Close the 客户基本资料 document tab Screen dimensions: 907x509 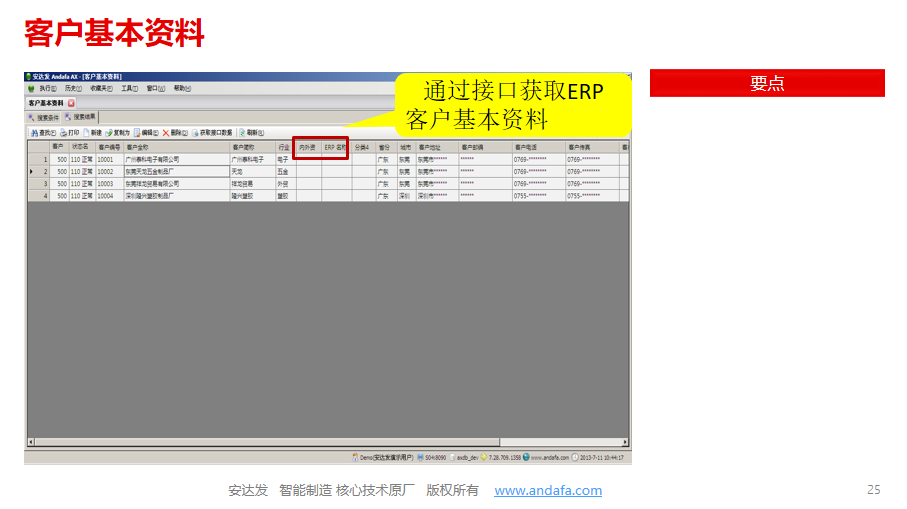71,103
